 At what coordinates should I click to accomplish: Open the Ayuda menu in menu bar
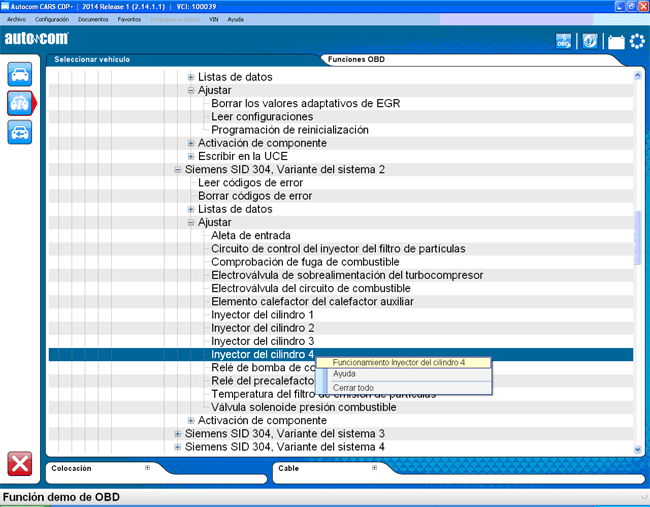click(235, 19)
